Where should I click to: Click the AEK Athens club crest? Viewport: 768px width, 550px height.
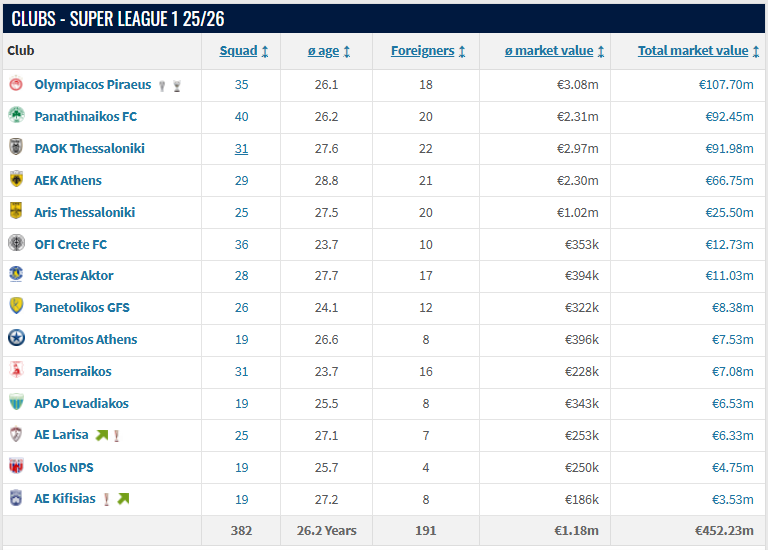[16, 179]
